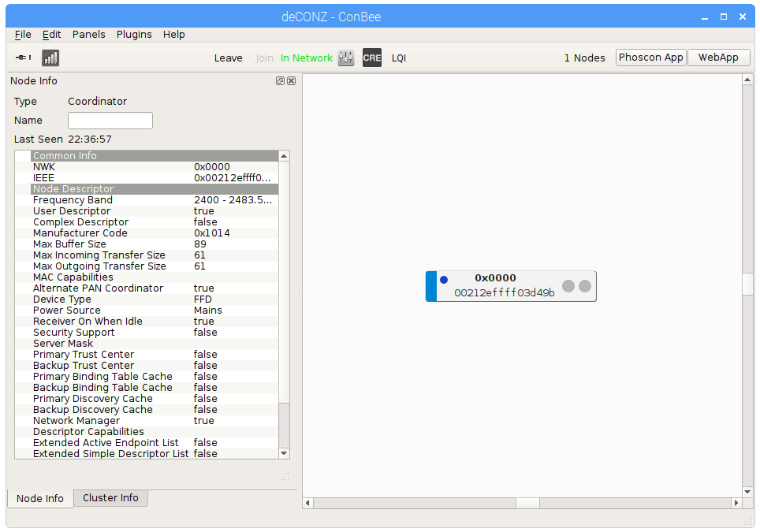This screenshot has height=532, width=760.
Task: Switch to the Cluster Info tab
Action: 110,497
